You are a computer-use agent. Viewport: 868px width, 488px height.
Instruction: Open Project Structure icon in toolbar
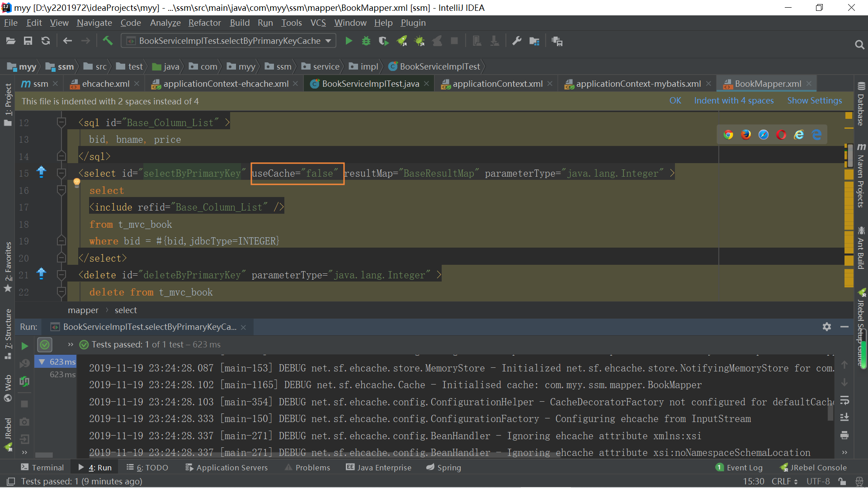pos(534,41)
